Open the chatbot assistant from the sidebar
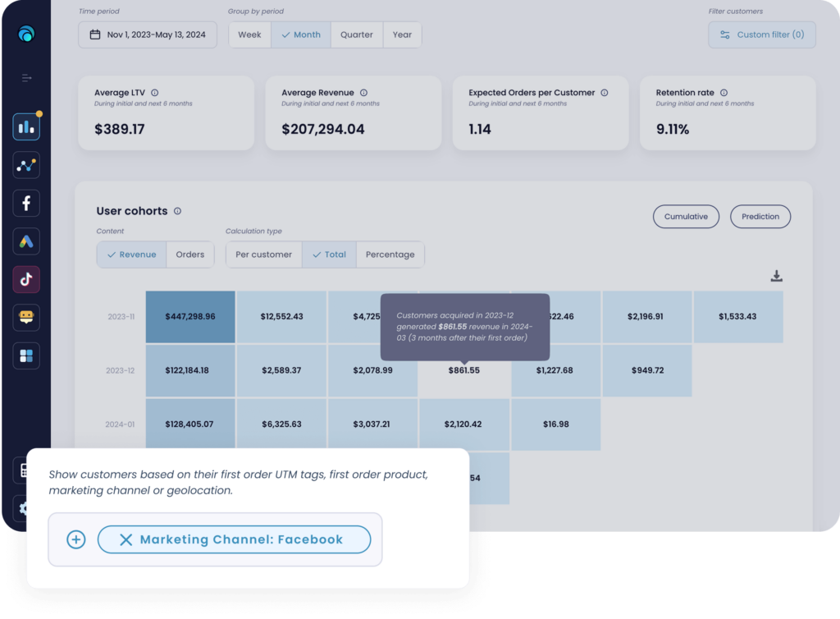The image size is (840, 619). click(25, 318)
